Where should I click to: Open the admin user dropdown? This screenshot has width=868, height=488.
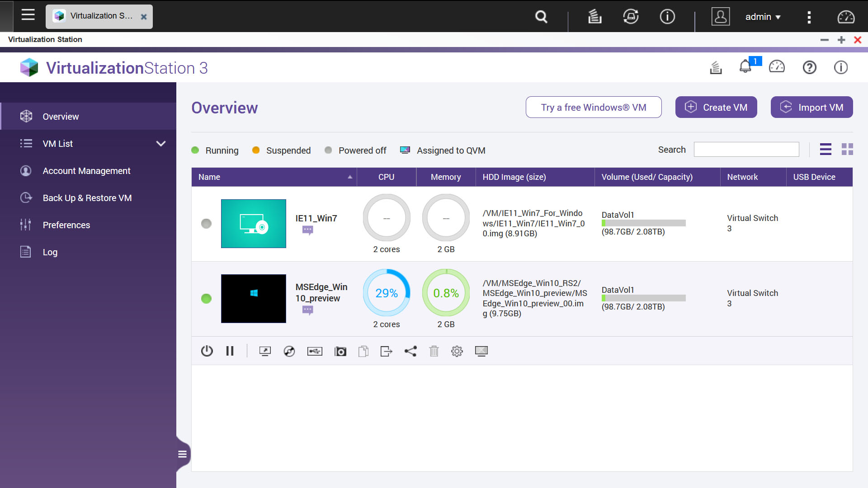763,17
